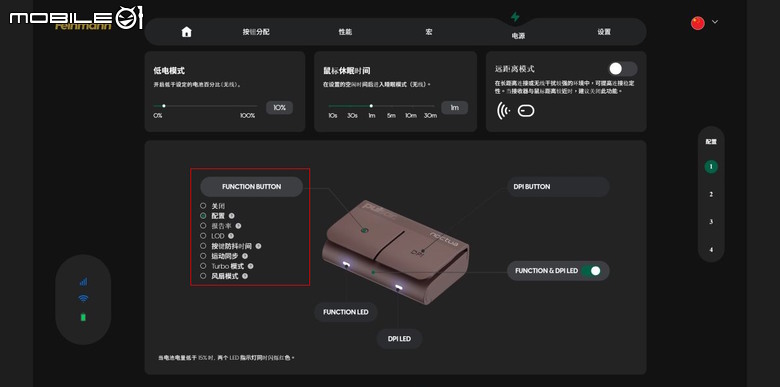Click the mouse outline icon in long-distance card
Image resolution: width=780 pixels, height=387 pixels.
pos(526,110)
